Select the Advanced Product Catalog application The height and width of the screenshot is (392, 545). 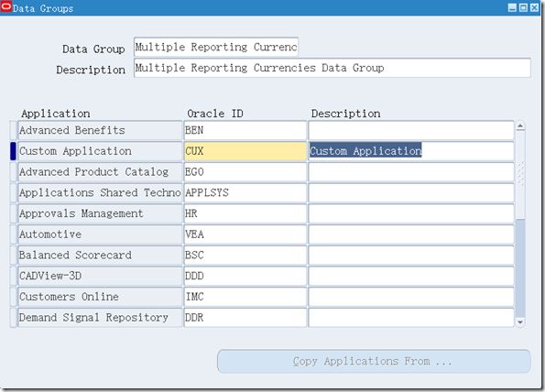100,172
